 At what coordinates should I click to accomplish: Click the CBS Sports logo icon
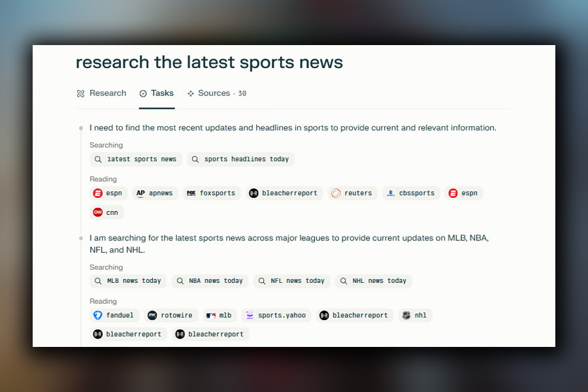pos(391,193)
